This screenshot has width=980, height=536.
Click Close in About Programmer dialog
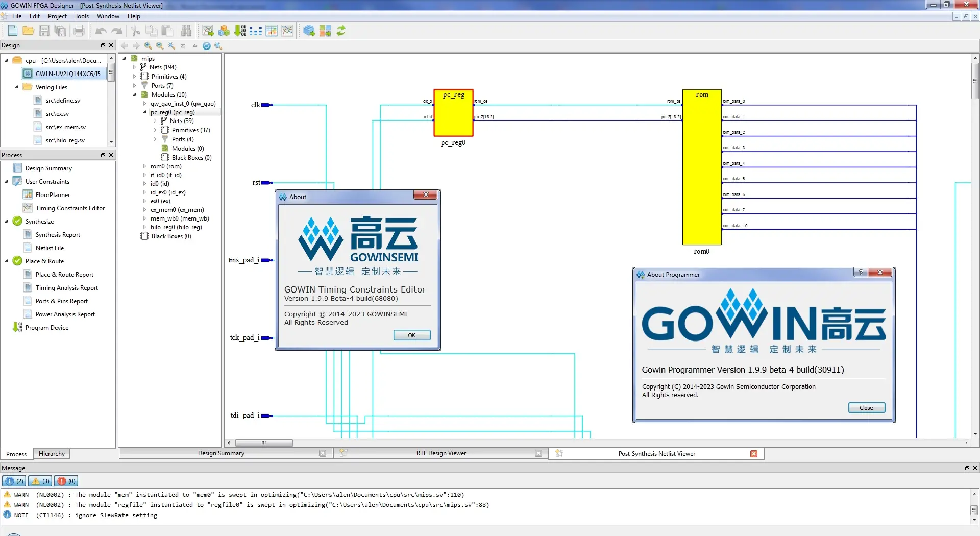click(866, 408)
